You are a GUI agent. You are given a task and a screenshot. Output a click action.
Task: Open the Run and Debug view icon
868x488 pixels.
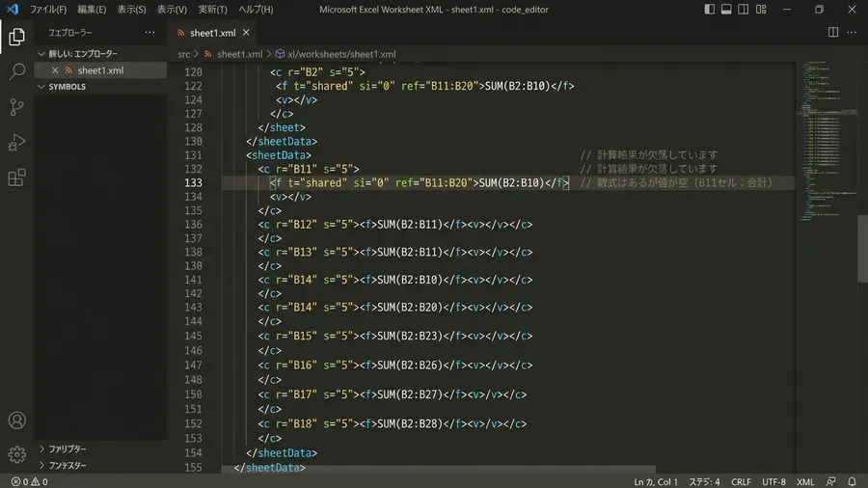coord(16,142)
